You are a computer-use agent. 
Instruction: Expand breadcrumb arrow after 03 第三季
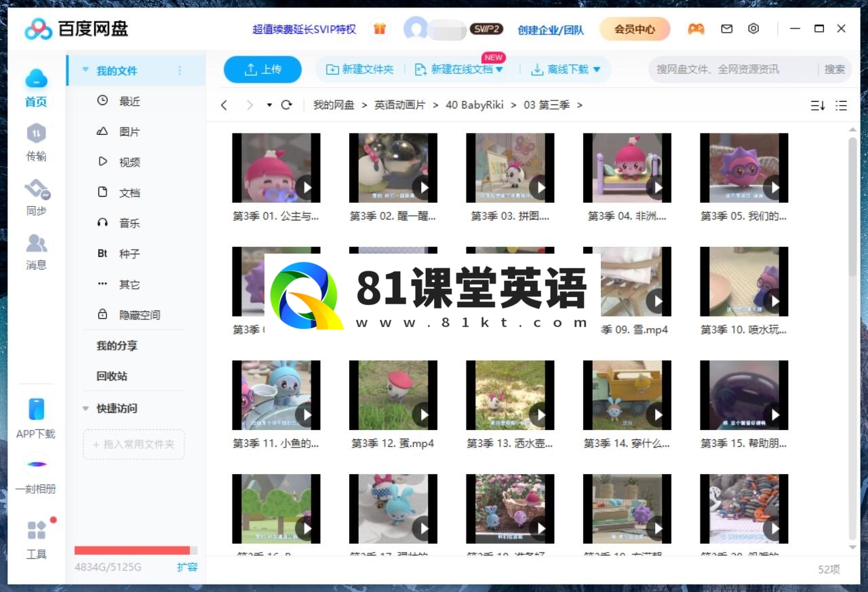coord(579,105)
